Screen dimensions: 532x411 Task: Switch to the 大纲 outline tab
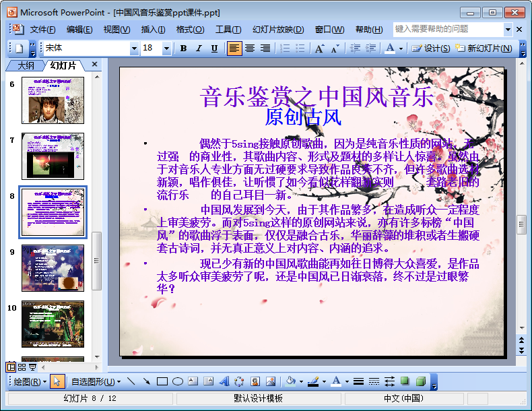tap(26, 65)
